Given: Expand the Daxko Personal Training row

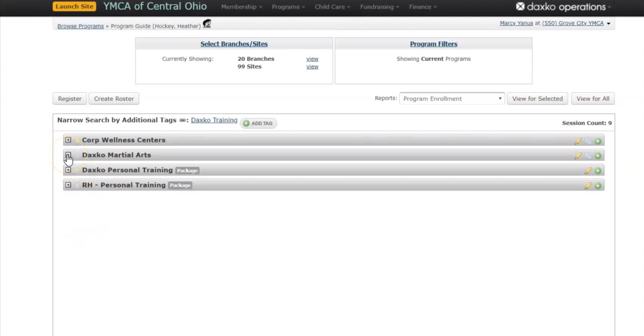Looking at the screenshot, I should tap(68, 170).
